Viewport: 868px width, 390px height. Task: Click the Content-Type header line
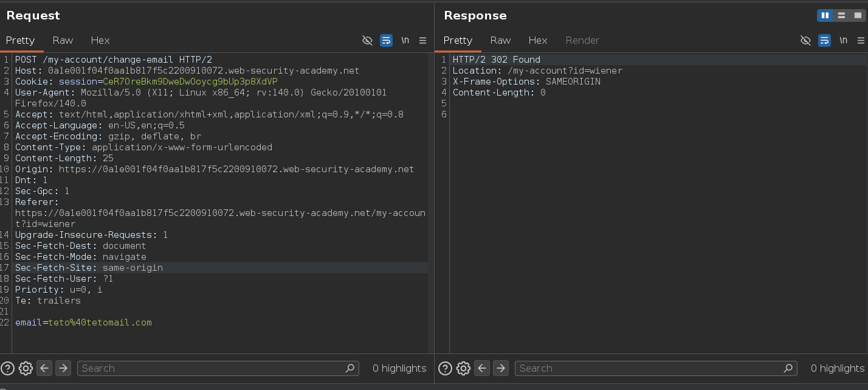(x=143, y=147)
